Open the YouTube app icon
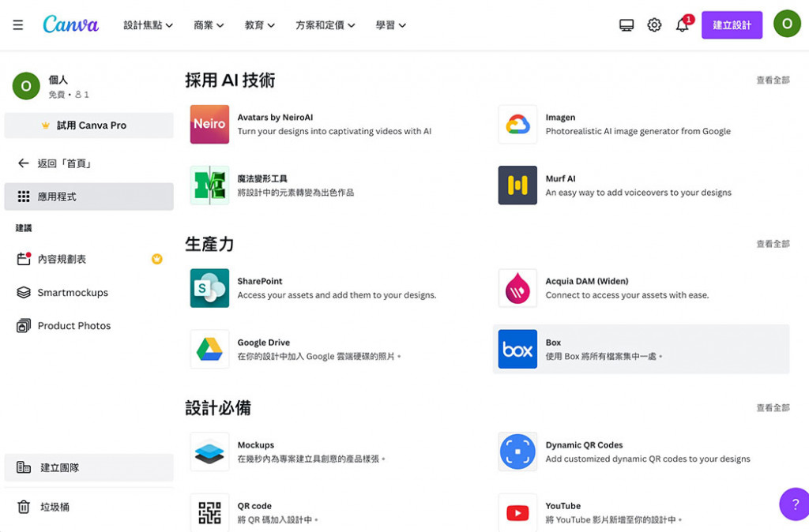 (x=517, y=512)
